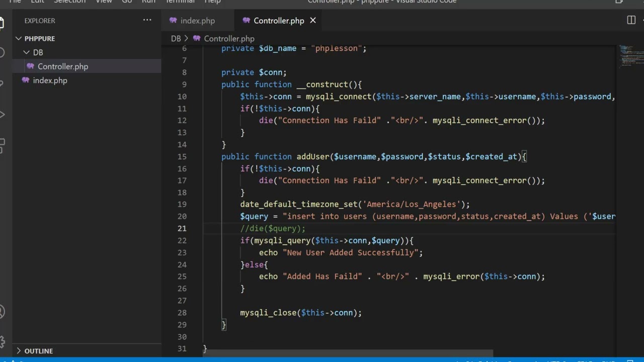Click PHP elephant icon on index.php tab
644x362 pixels.
click(173, 21)
